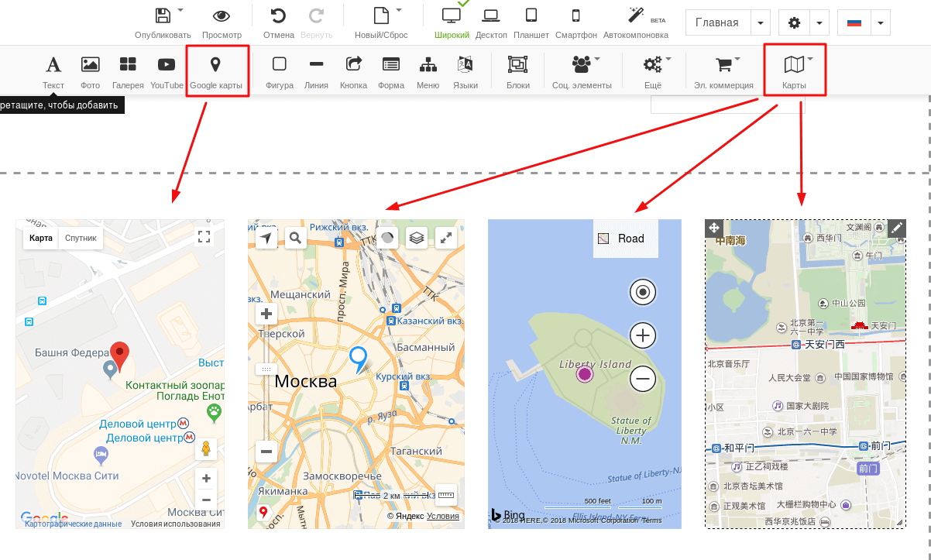The height and width of the screenshot is (560, 931).
Task: Expand the Publish dropdown arrow
Action: (180, 11)
